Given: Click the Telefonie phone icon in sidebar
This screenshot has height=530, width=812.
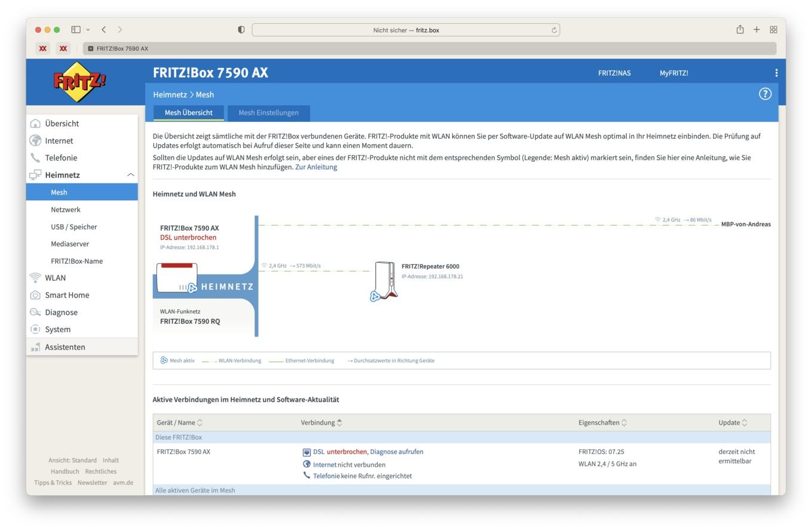Looking at the screenshot, I should (35, 158).
